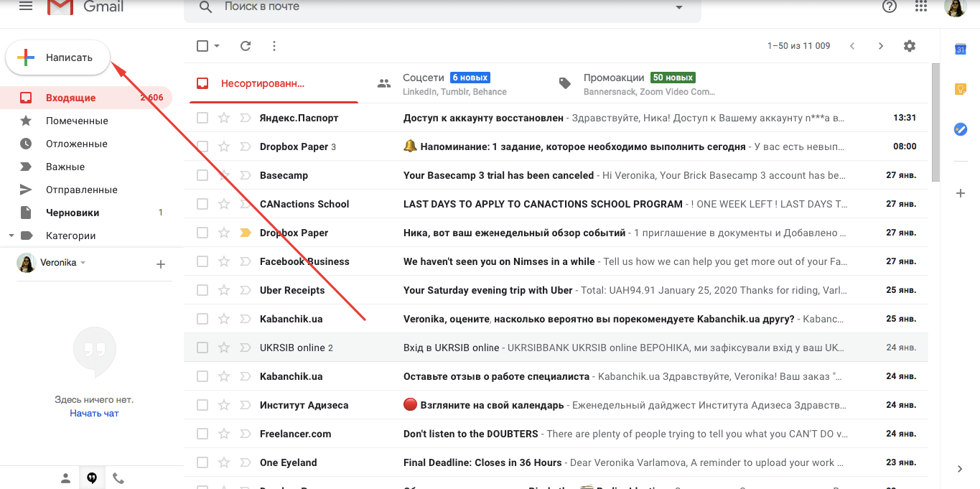Open the settings gear

click(910, 46)
